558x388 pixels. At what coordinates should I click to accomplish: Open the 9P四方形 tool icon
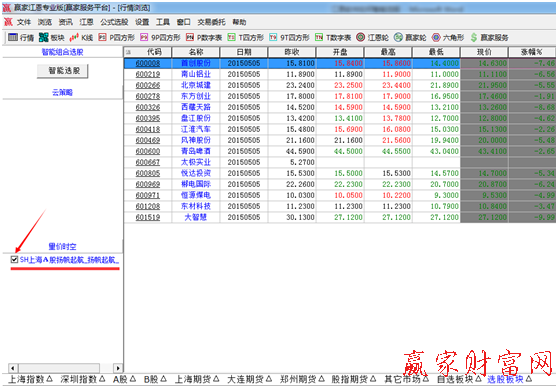(x=144, y=37)
